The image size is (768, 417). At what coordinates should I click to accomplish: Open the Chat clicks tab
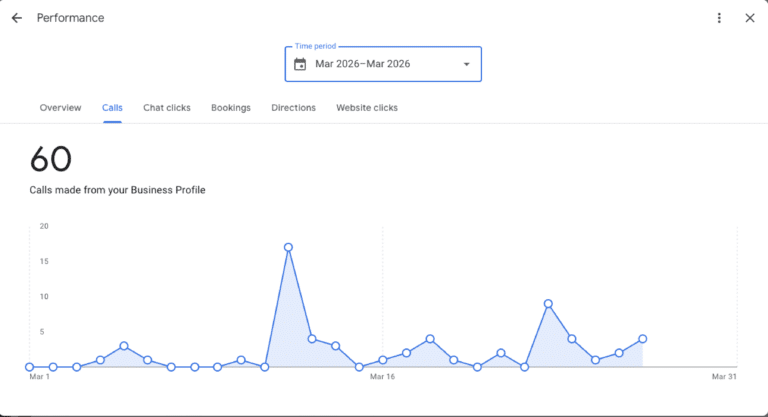click(166, 108)
